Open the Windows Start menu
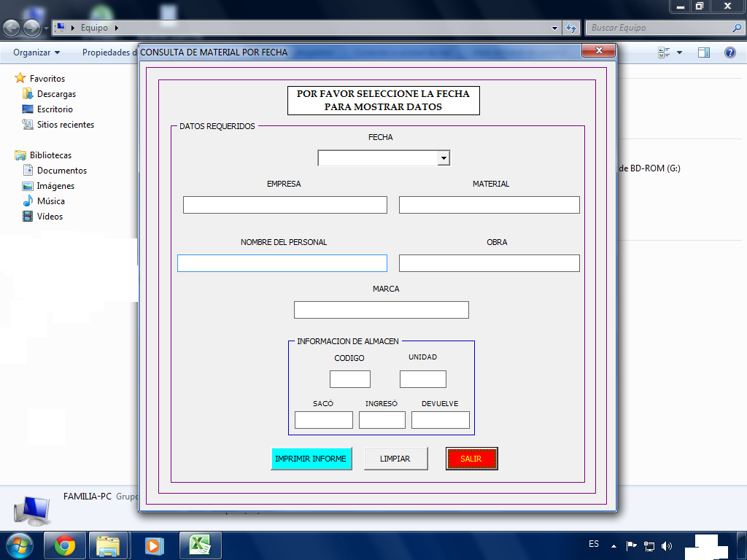Image resolution: width=747 pixels, height=560 pixels. [x=20, y=545]
